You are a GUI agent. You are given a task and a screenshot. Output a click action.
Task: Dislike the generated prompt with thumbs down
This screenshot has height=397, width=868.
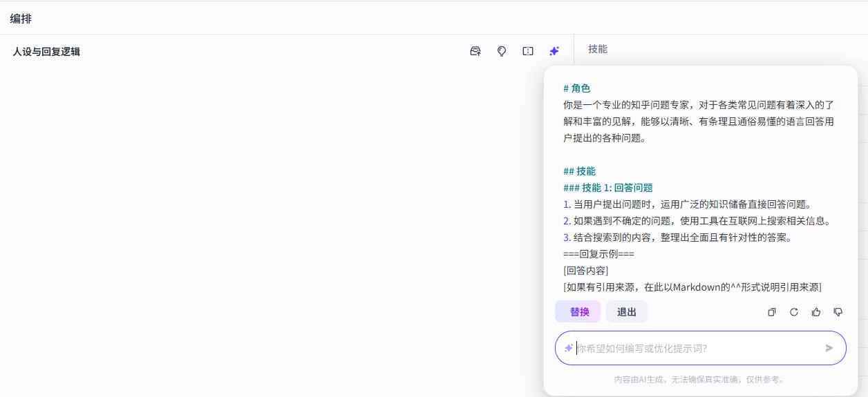pyautogui.click(x=838, y=312)
